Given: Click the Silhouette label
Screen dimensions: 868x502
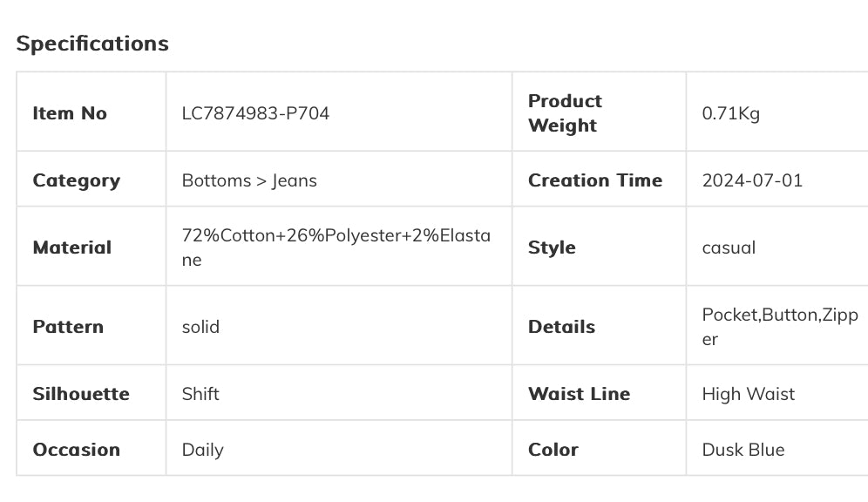Looking at the screenshot, I should click(81, 394).
